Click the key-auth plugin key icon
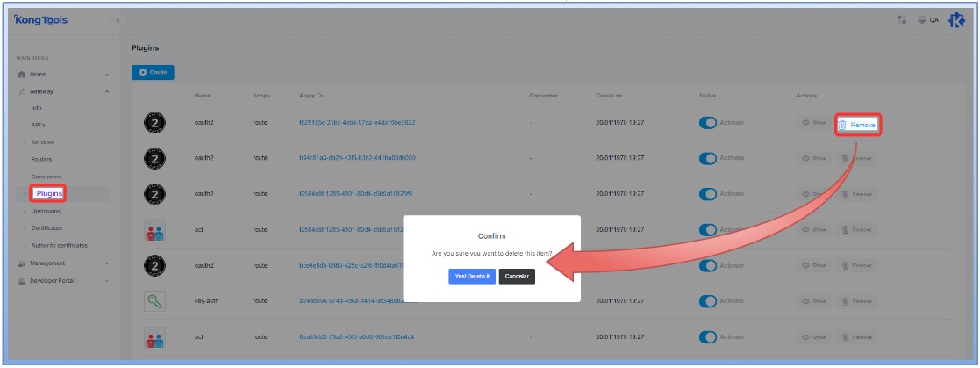 pyautogui.click(x=154, y=301)
